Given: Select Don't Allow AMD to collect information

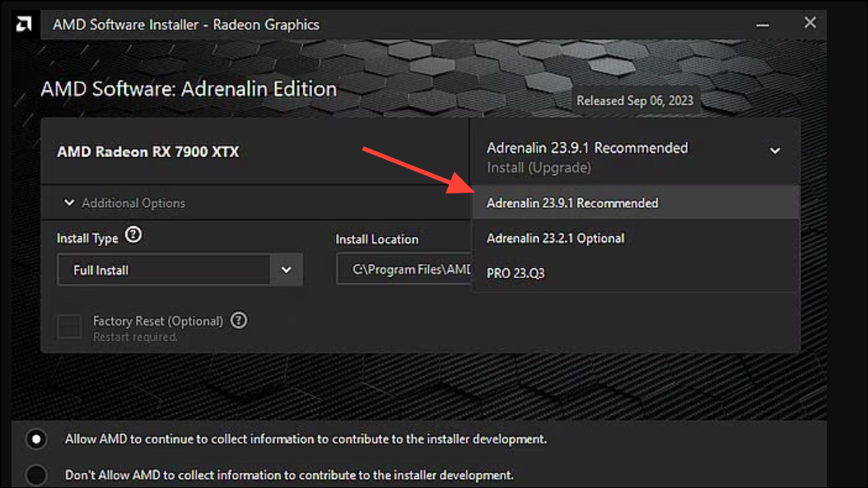Looking at the screenshot, I should pyautogui.click(x=36, y=475).
